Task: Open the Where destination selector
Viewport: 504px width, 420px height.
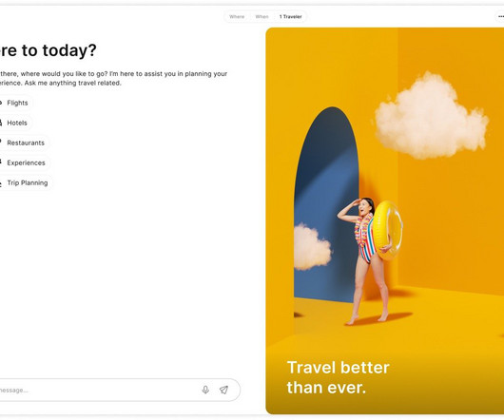Action: tap(237, 17)
